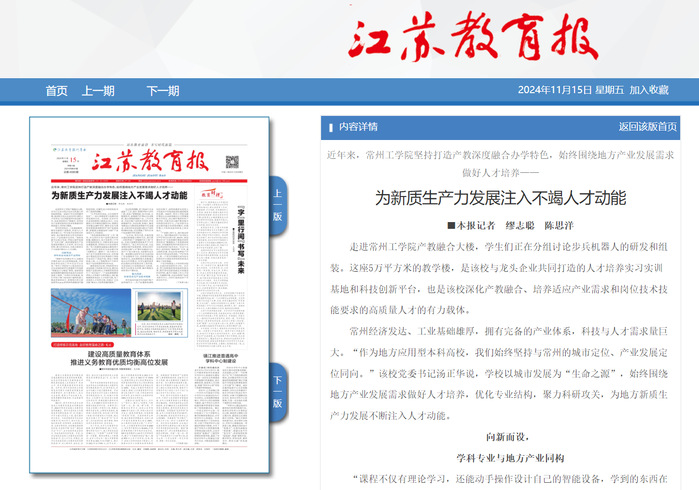
Task: Click byline 本报记者 缪志聪 陈思洋
Action: pyautogui.click(x=510, y=226)
